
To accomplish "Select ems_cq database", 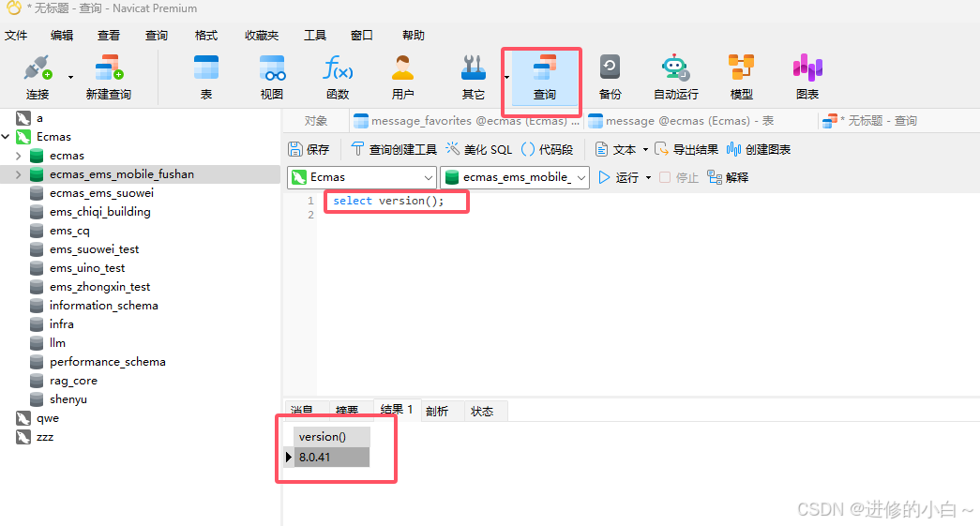I will [x=70, y=231].
